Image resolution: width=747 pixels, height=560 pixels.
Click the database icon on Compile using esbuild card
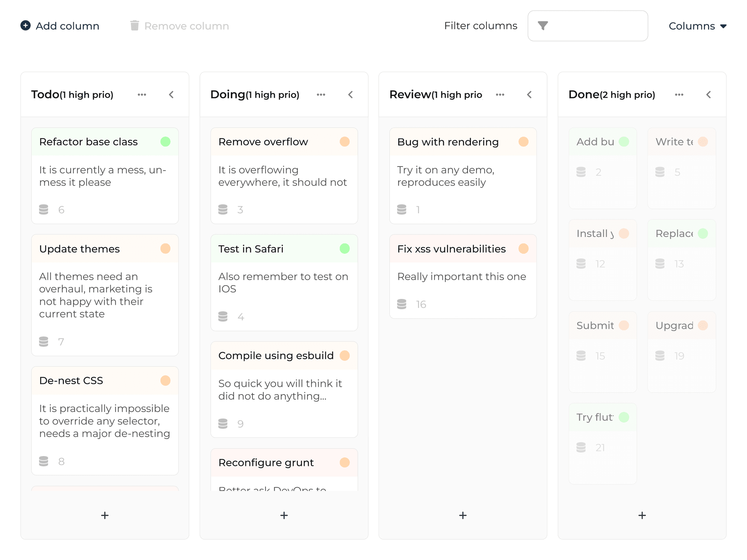(x=222, y=423)
